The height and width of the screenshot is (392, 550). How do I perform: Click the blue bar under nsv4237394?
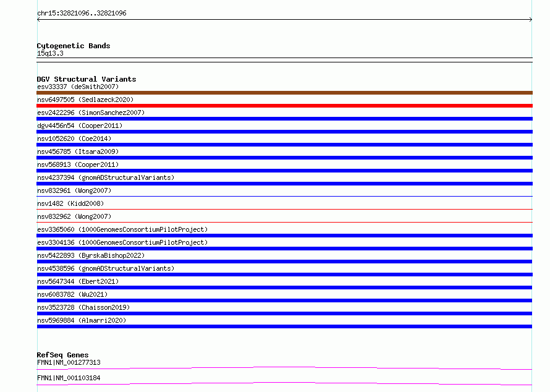[x=284, y=184]
